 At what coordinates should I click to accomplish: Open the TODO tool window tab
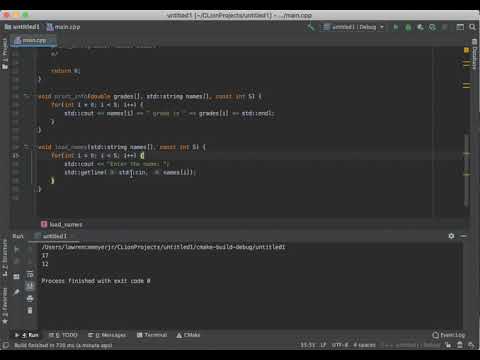(63, 335)
